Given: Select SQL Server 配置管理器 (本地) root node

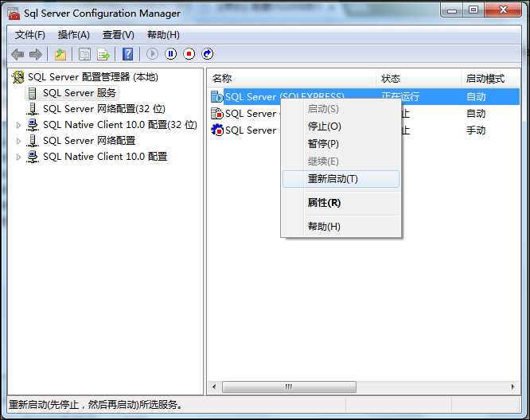Looking at the screenshot, I should pyautogui.click(x=92, y=77).
